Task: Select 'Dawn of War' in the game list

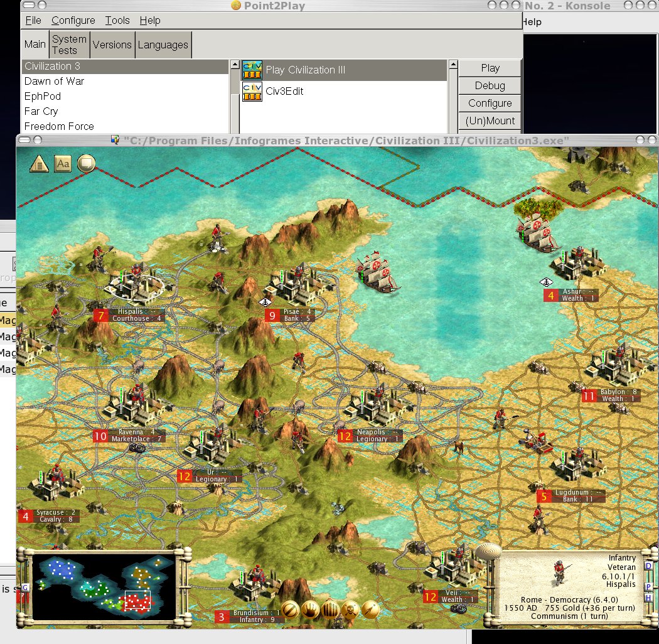Action: tap(126, 82)
